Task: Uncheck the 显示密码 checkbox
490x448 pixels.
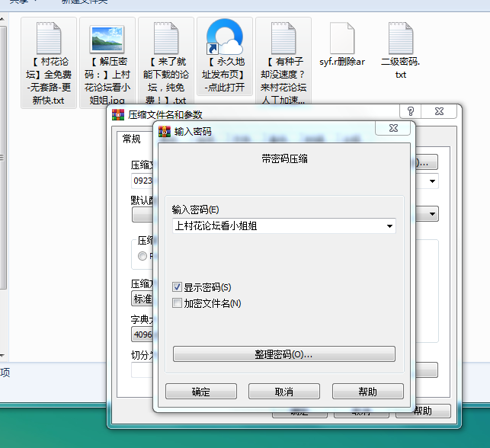Action: pyautogui.click(x=178, y=287)
